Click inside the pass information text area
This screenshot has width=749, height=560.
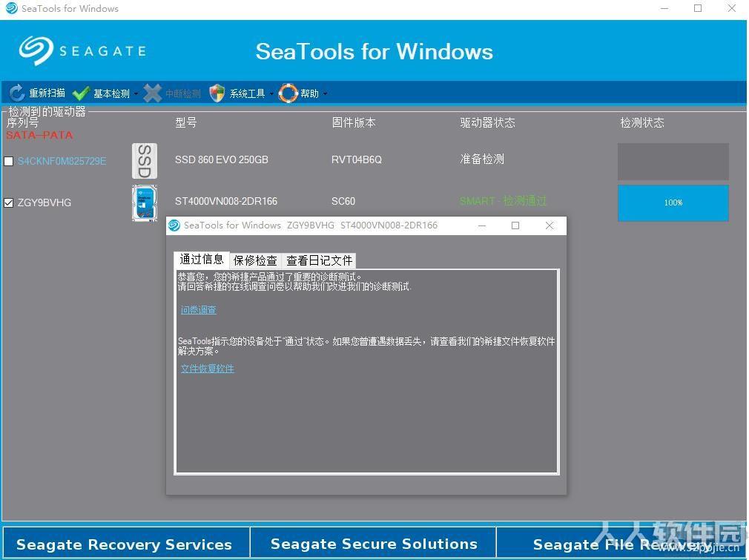click(x=367, y=372)
